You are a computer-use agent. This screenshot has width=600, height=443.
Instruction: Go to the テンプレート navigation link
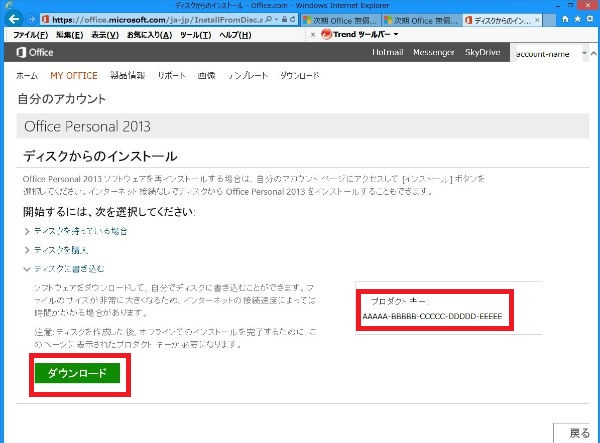point(248,75)
